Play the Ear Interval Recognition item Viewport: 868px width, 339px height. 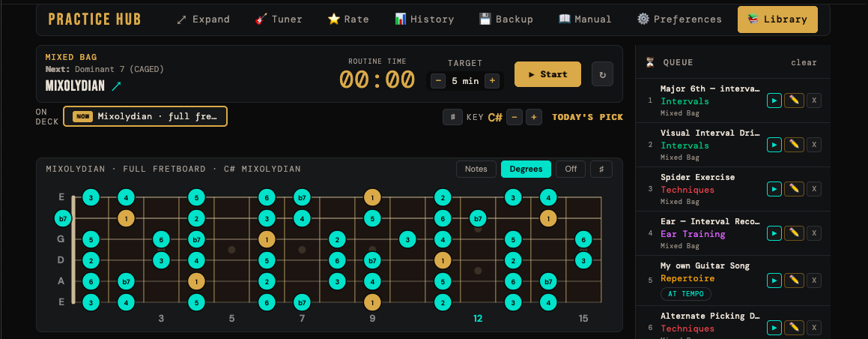(774, 233)
